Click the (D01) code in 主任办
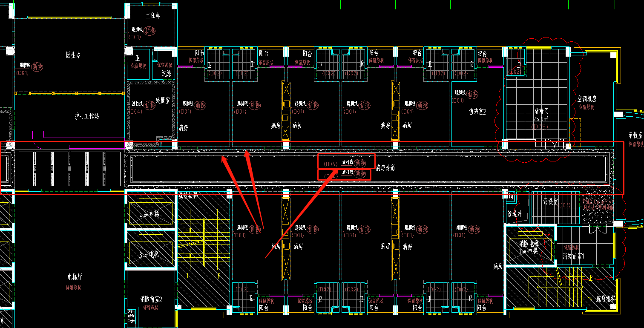The width and height of the screenshot is (644, 328). (x=135, y=37)
